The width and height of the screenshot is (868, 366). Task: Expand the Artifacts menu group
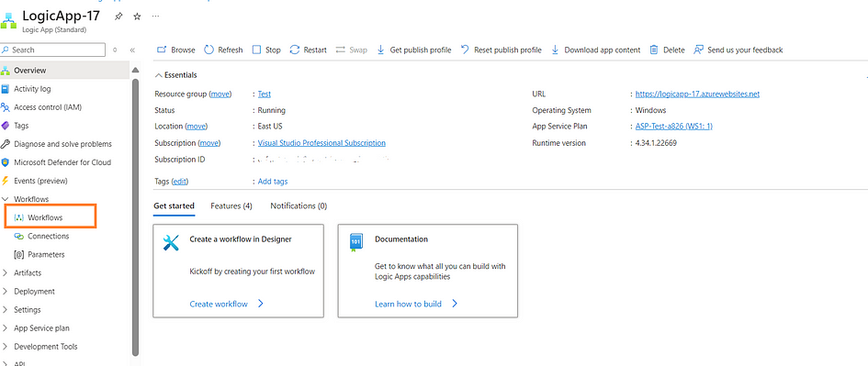[x=21, y=273]
